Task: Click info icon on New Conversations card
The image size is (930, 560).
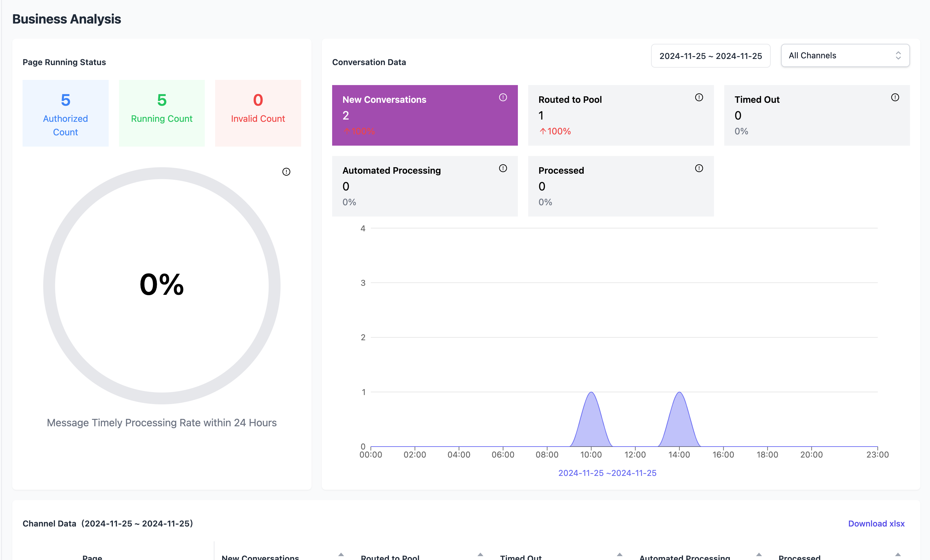Action: (503, 97)
